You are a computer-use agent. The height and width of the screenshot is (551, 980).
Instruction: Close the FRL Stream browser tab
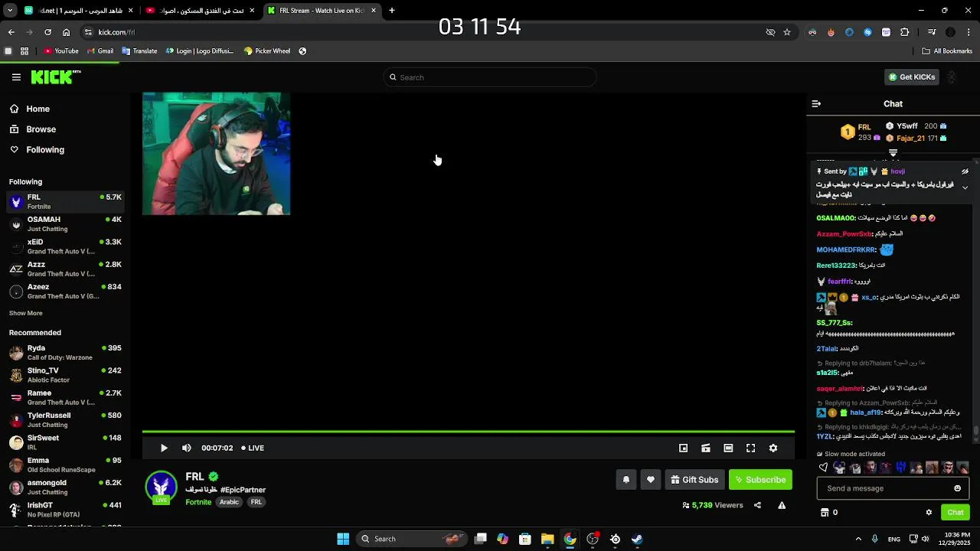click(374, 11)
